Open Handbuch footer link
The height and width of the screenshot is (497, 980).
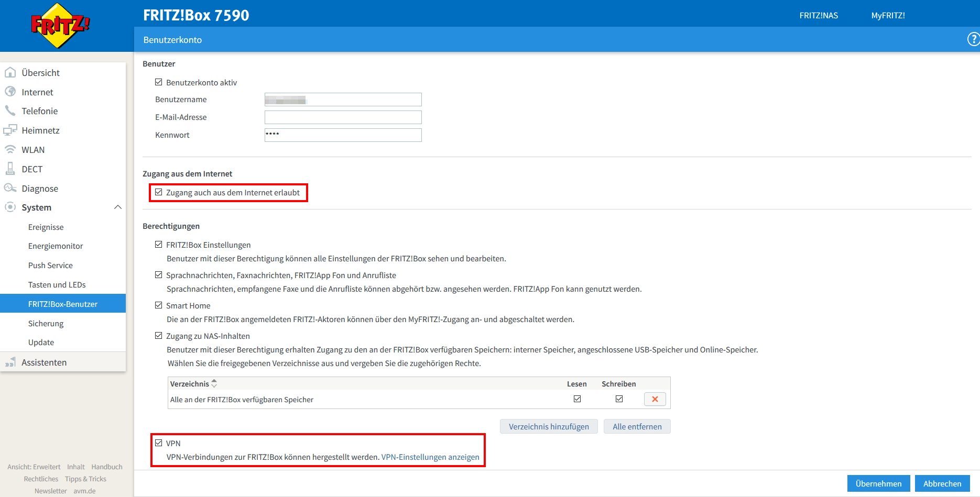pos(107,467)
